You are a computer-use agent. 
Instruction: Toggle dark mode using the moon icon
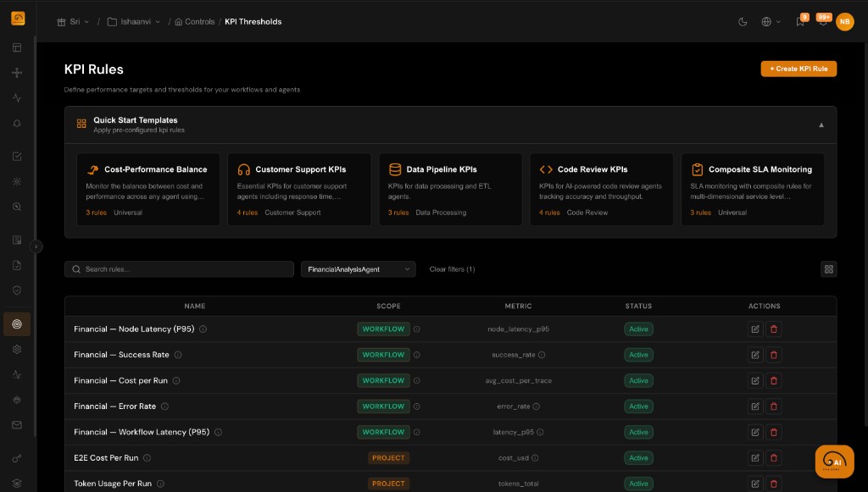point(743,22)
